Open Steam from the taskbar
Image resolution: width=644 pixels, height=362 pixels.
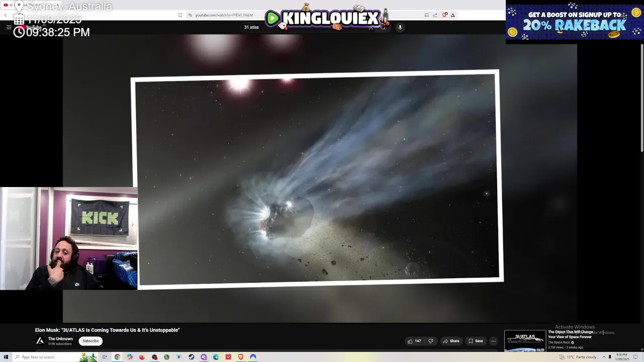(191, 357)
